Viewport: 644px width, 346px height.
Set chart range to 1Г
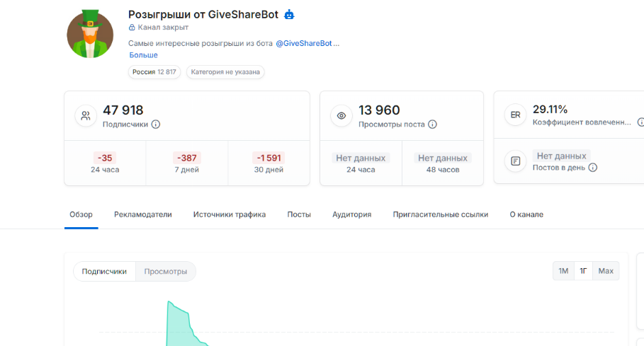tap(583, 271)
